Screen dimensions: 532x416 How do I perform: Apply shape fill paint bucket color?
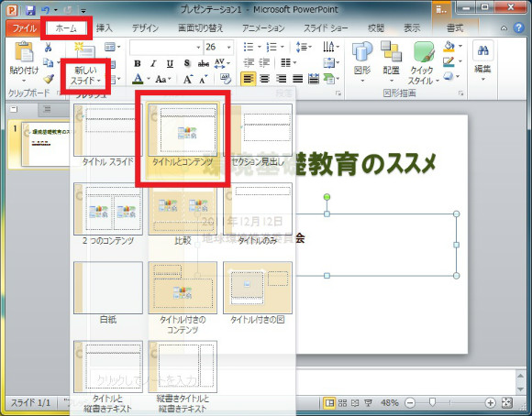point(449,46)
